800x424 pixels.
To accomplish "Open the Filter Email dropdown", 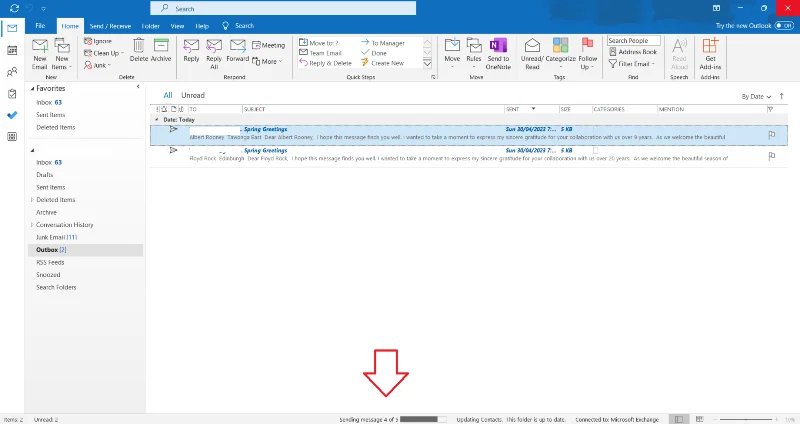I will click(632, 64).
